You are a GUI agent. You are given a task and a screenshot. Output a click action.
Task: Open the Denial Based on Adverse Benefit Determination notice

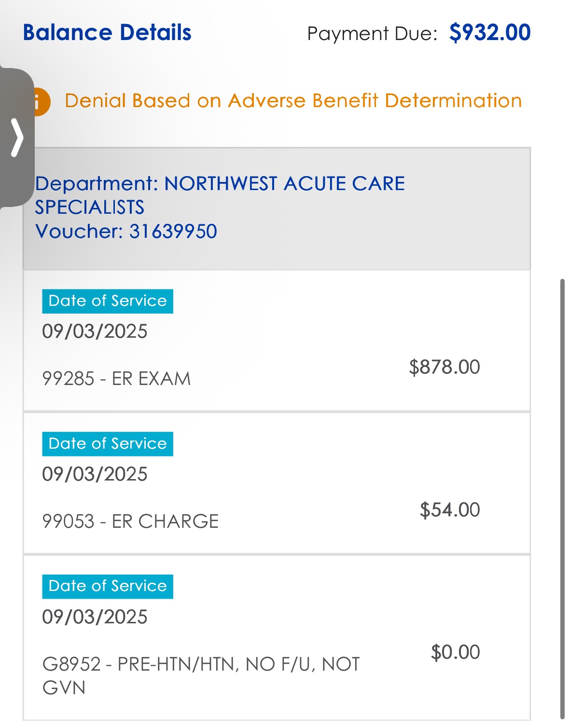pyautogui.click(x=293, y=101)
